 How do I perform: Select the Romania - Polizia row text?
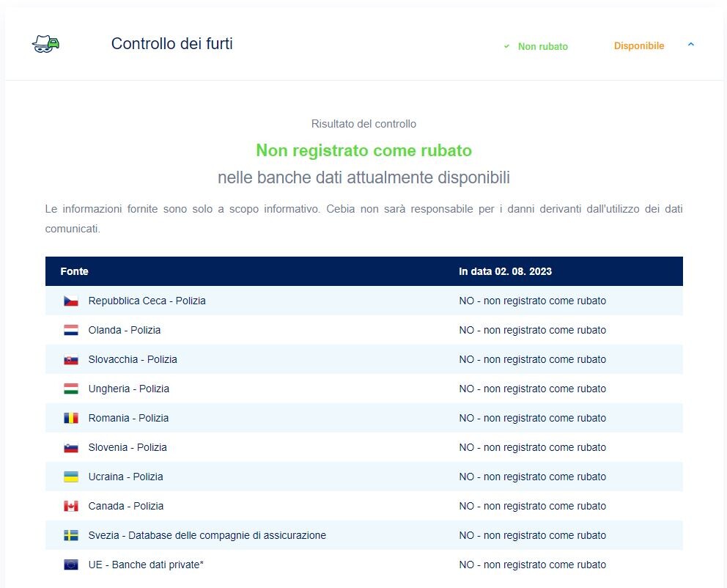(x=128, y=418)
